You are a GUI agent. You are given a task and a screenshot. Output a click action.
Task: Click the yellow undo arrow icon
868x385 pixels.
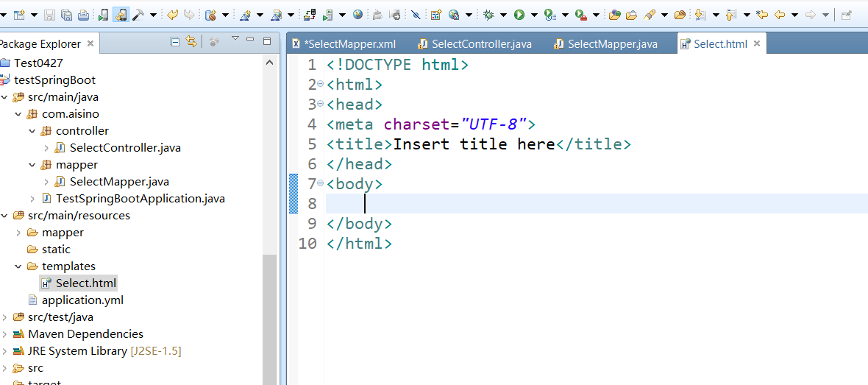(172, 15)
